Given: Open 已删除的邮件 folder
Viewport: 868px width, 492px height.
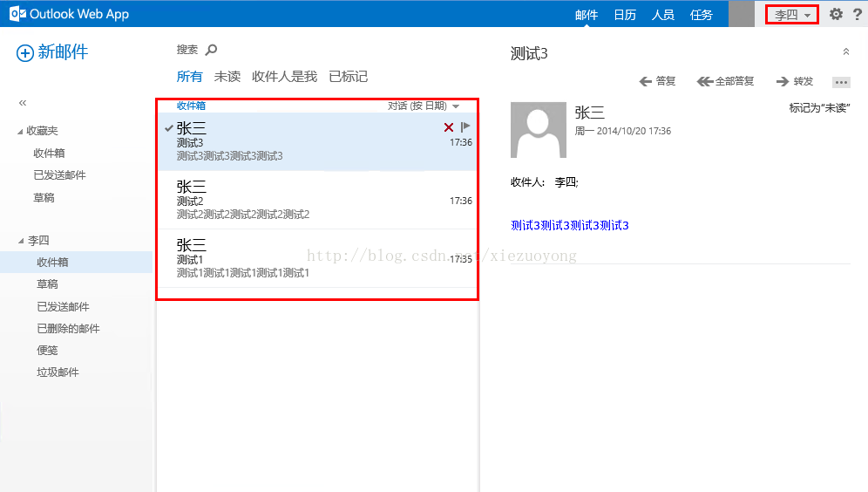Looking at the screenshot, I should click(x=69, y=329).
